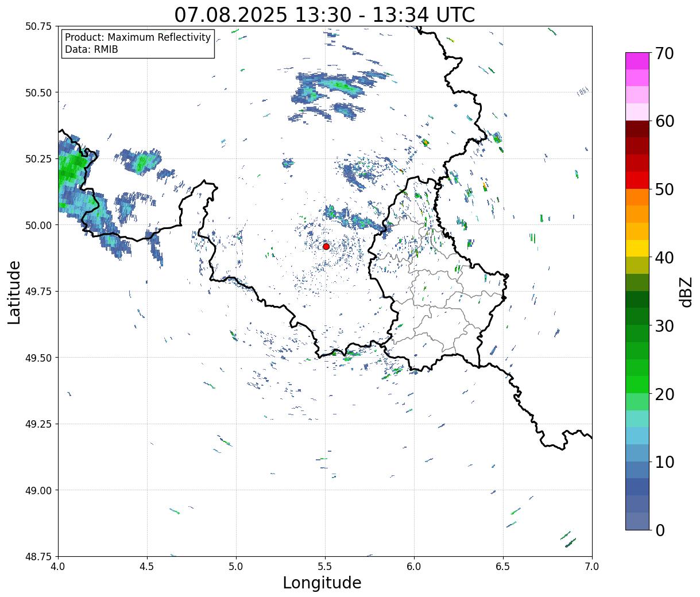
Task: Click the cyan colorbar swatch above 10
Action: (x=637, y=436)
